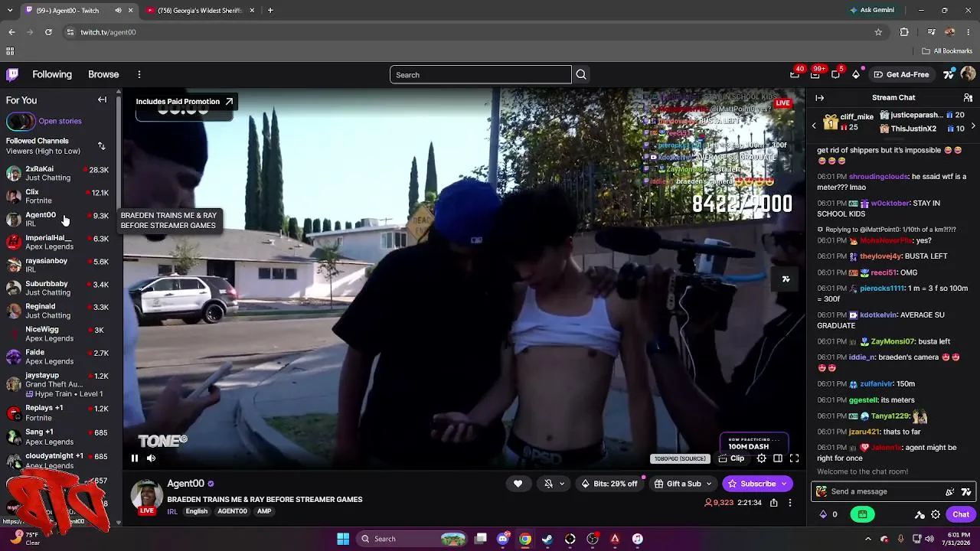Viewport: 980px width, 551px height.
Task: Select the AGENT00 tag
Action: [232, 511]
